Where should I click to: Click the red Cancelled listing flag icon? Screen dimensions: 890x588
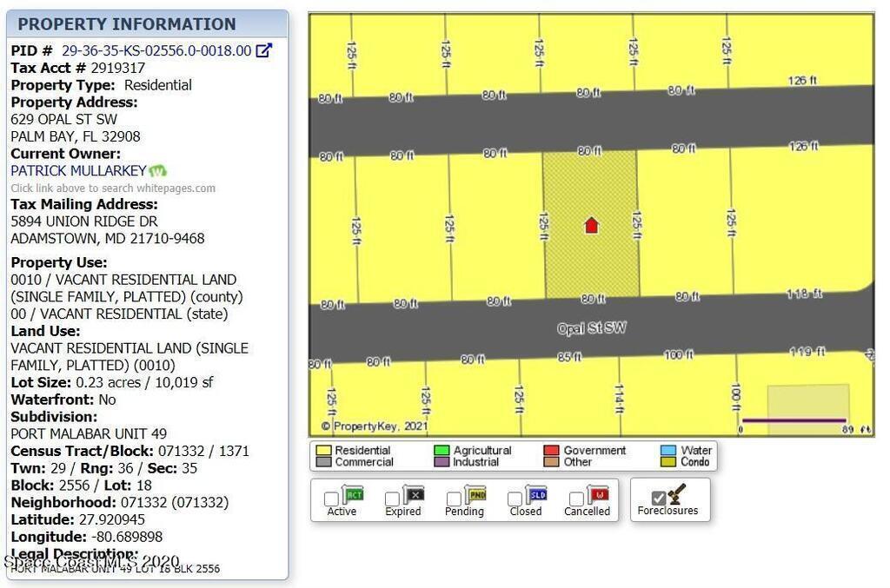coord(598,495)
